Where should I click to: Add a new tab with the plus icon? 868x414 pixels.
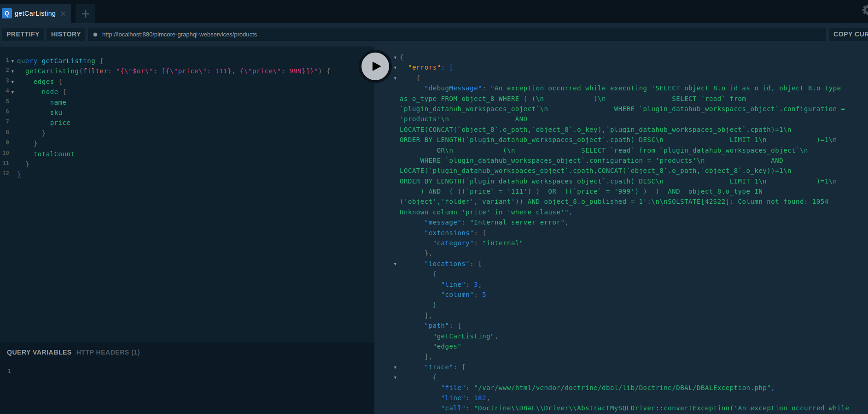(x=85, y=14)
